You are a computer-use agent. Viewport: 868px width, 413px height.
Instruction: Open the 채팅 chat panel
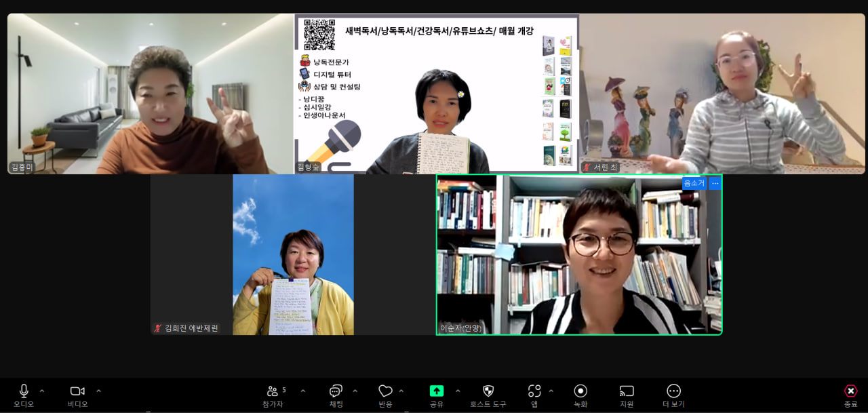[x=336, y=395]
